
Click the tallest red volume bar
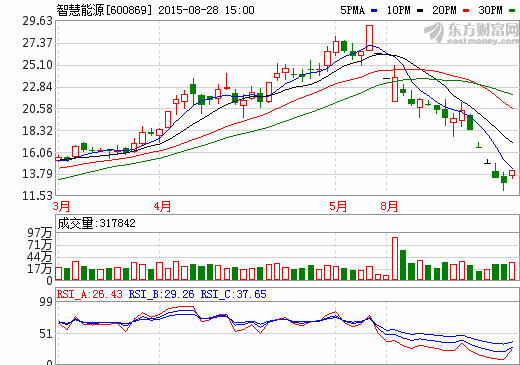pyautogui.click(x=395, y=258)
